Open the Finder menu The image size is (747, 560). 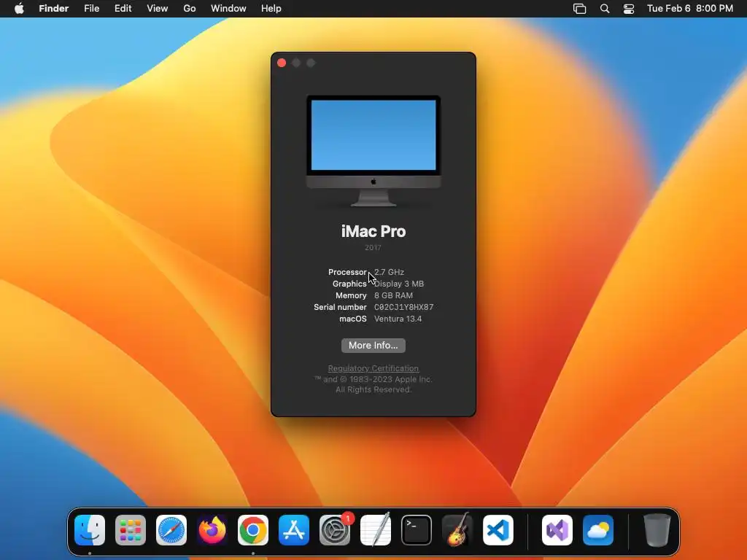[54, 9]
